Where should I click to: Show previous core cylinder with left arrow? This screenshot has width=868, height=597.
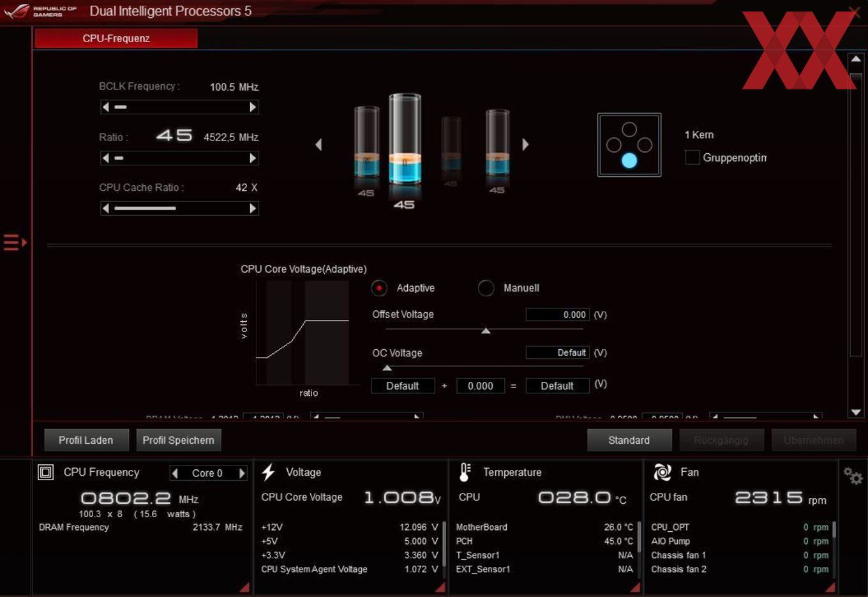coord(318,145)
